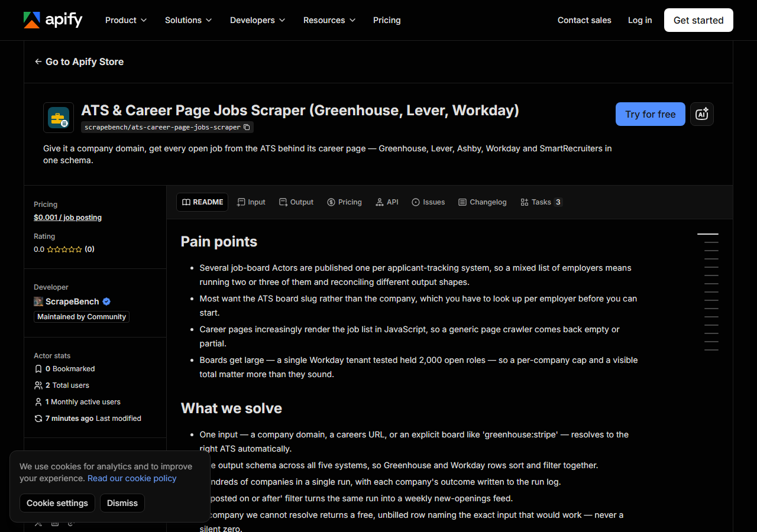Open the Tasks tab

tap(541, 202)
